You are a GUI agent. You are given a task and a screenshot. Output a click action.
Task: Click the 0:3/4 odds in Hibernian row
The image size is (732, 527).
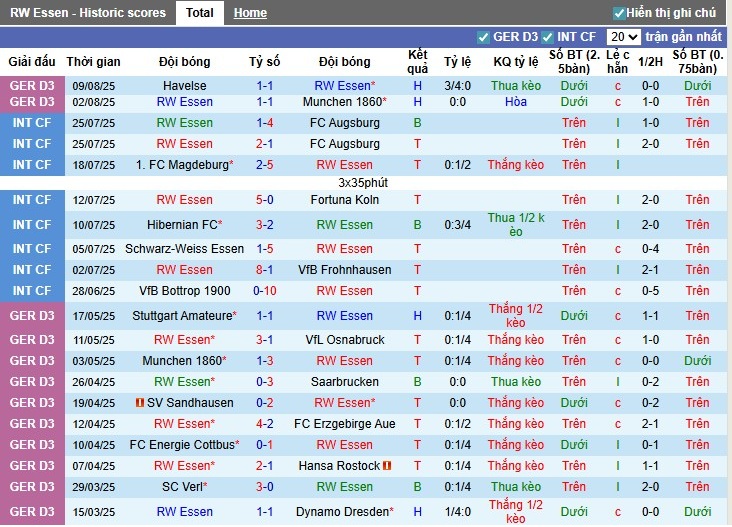458,225
